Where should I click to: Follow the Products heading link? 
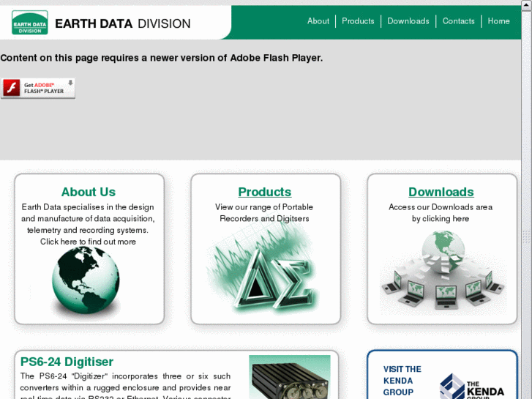(265, 192)
